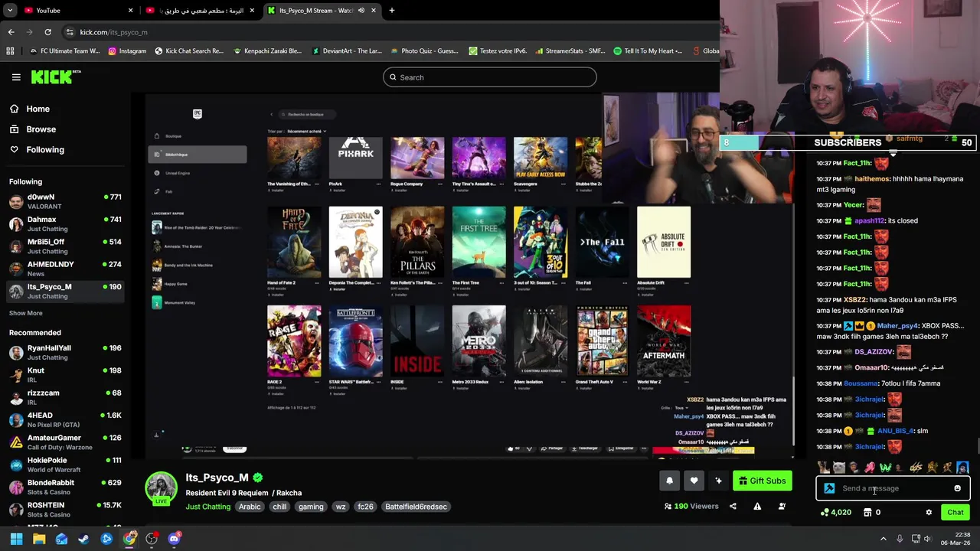
Task: Click the 4,020 channel points balance
Action: point(836,513)
